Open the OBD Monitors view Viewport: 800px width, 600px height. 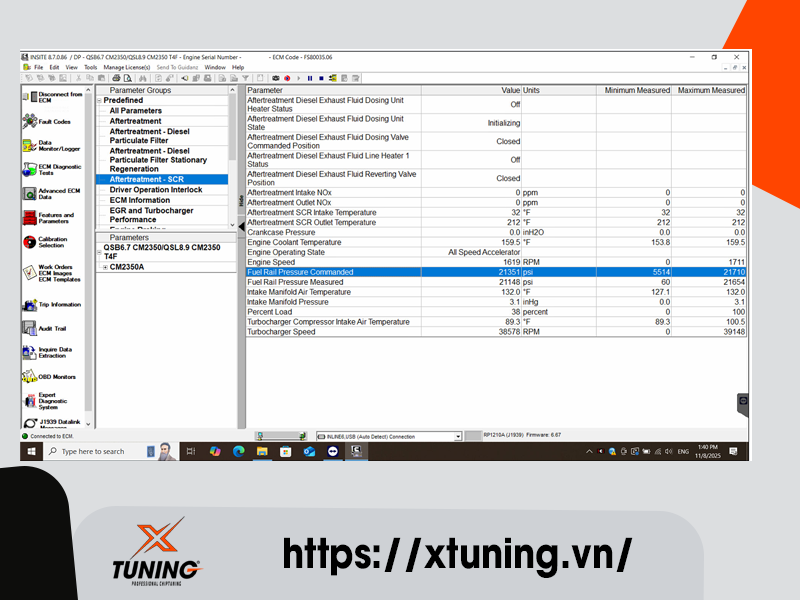click(30, 377)
